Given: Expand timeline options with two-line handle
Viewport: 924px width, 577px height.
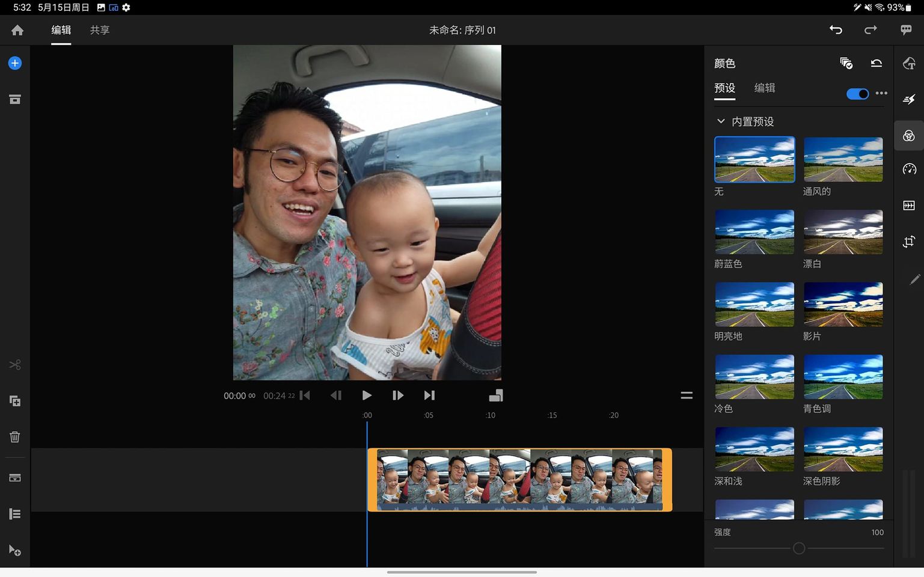Looking at the screenshot, I should point(687,395).
